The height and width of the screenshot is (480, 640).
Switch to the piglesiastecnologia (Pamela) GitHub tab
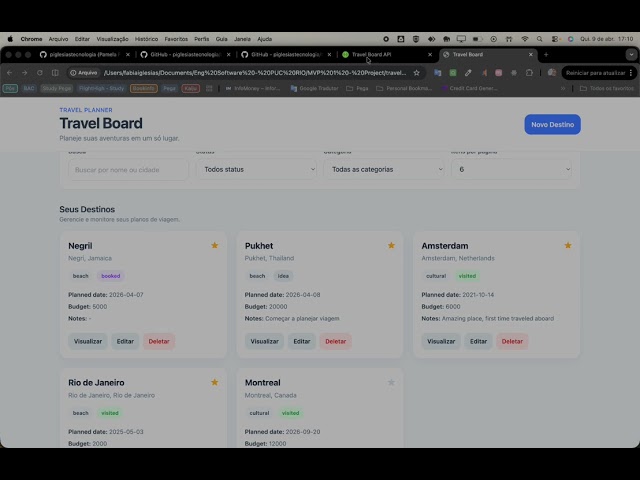(x=84, y=54)
